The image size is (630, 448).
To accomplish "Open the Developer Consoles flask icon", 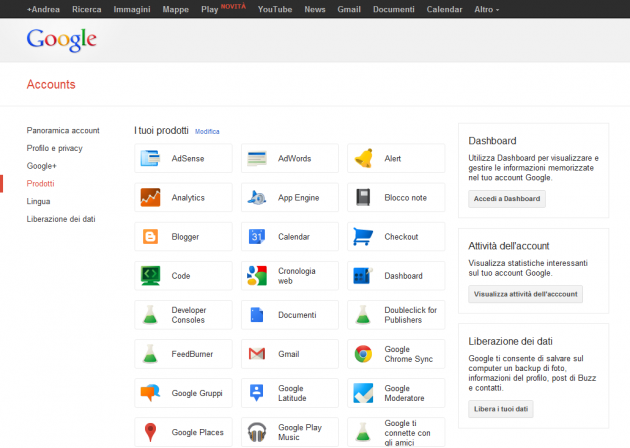I will click(150, 315).
